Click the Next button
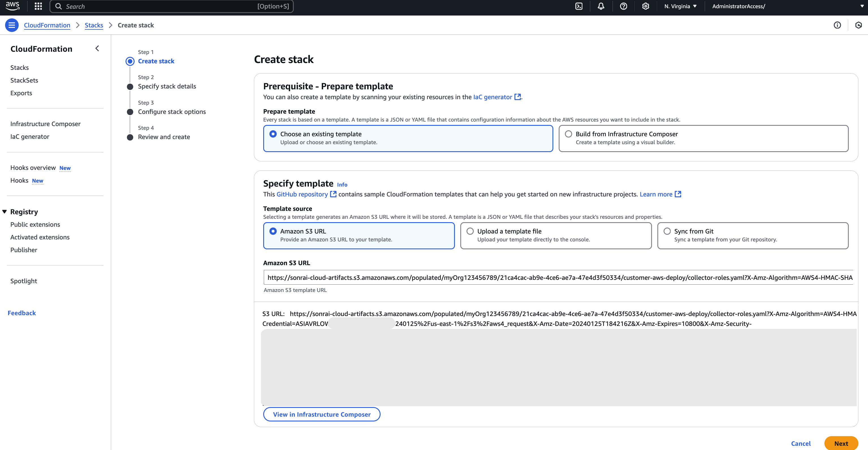 point(841,443)
